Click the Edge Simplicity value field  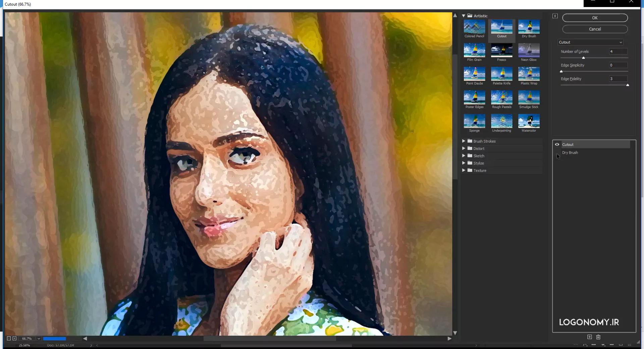coord(618,65)
